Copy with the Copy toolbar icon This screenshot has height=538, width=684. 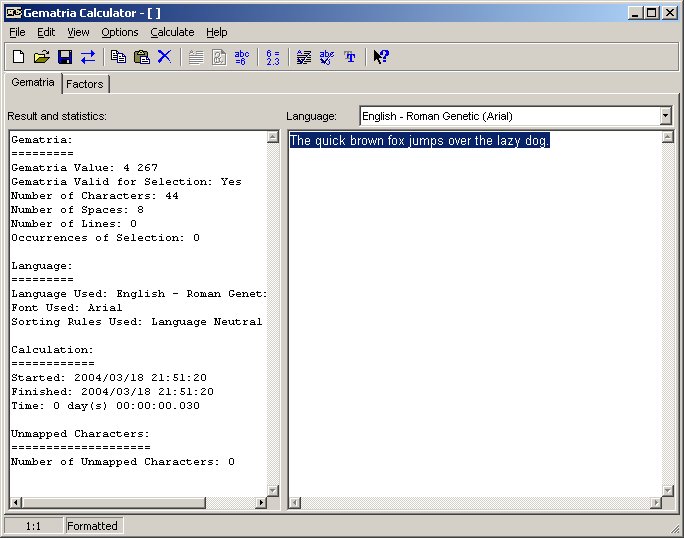click(118, 57)
